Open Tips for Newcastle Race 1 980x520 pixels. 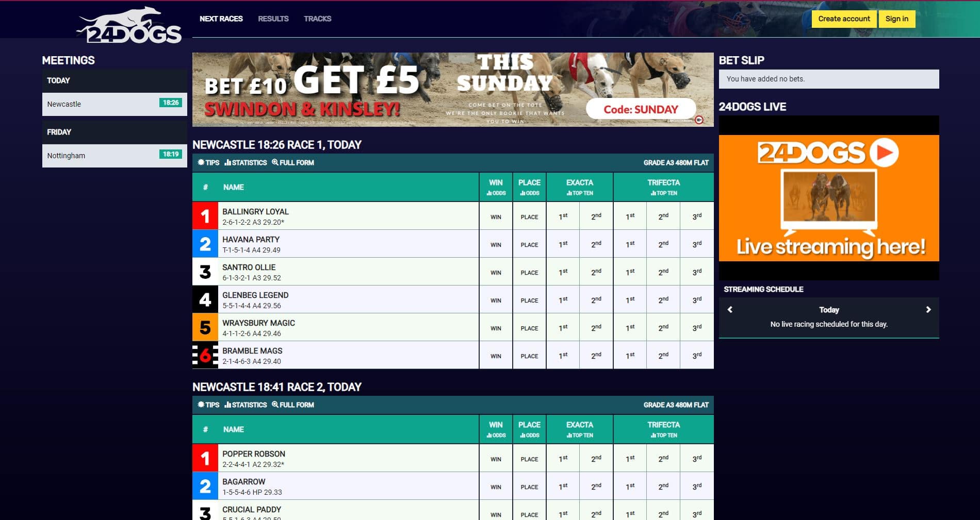pyautogui.click(x=209, y=162)
